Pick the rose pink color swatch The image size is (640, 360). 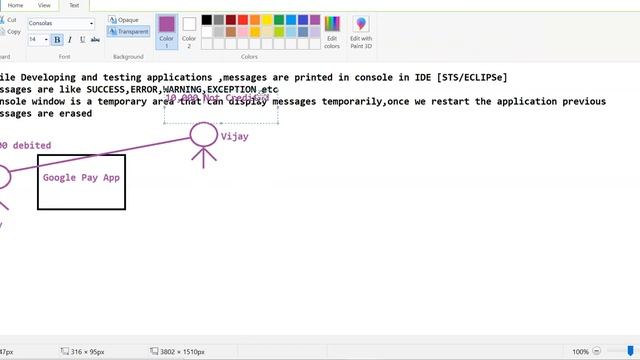(243, 32)
